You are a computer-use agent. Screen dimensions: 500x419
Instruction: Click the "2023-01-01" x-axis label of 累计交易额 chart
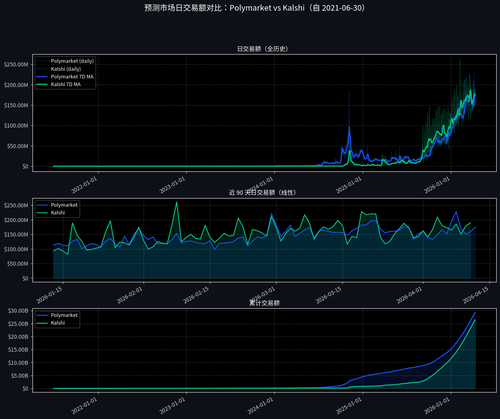[172, 406]
